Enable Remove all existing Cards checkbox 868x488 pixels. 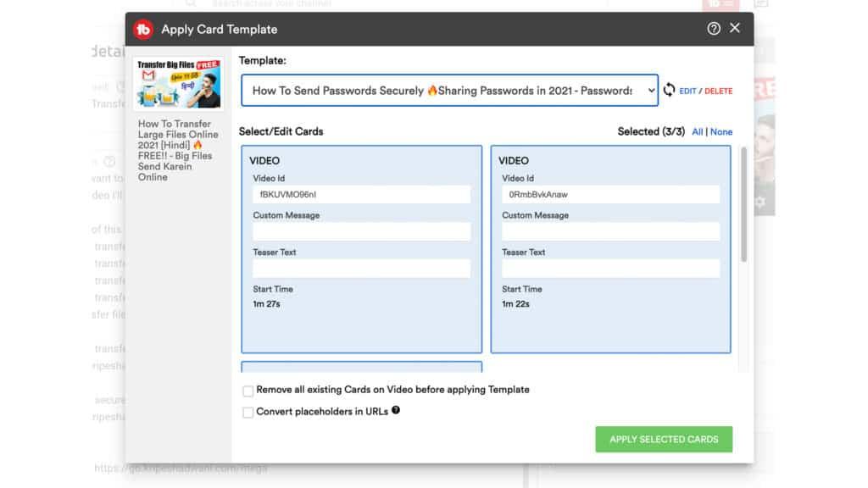[248, 391]
